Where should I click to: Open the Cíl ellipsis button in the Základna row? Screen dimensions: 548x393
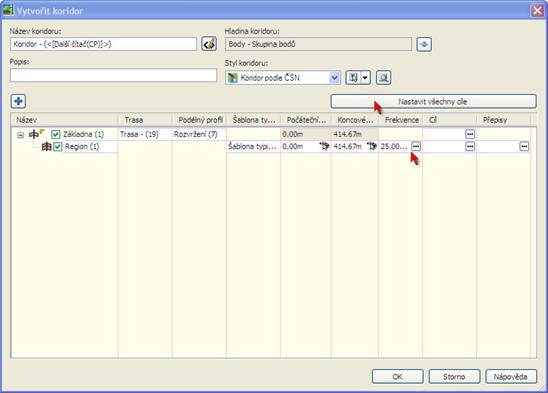click(x=470, y=134)
